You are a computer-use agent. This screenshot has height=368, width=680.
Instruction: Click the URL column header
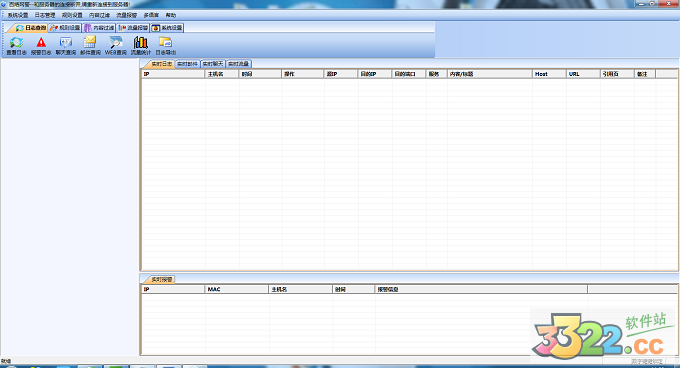tap(583, 74)
